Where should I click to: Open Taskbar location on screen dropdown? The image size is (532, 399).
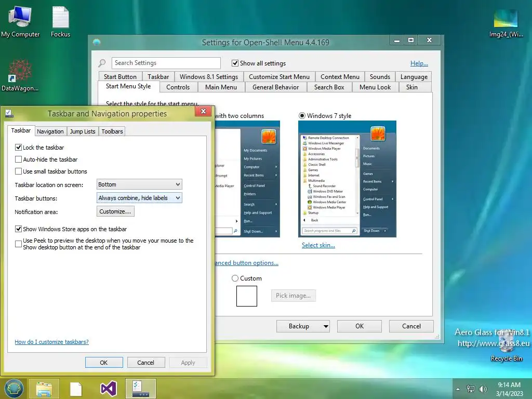click(139, 184)
